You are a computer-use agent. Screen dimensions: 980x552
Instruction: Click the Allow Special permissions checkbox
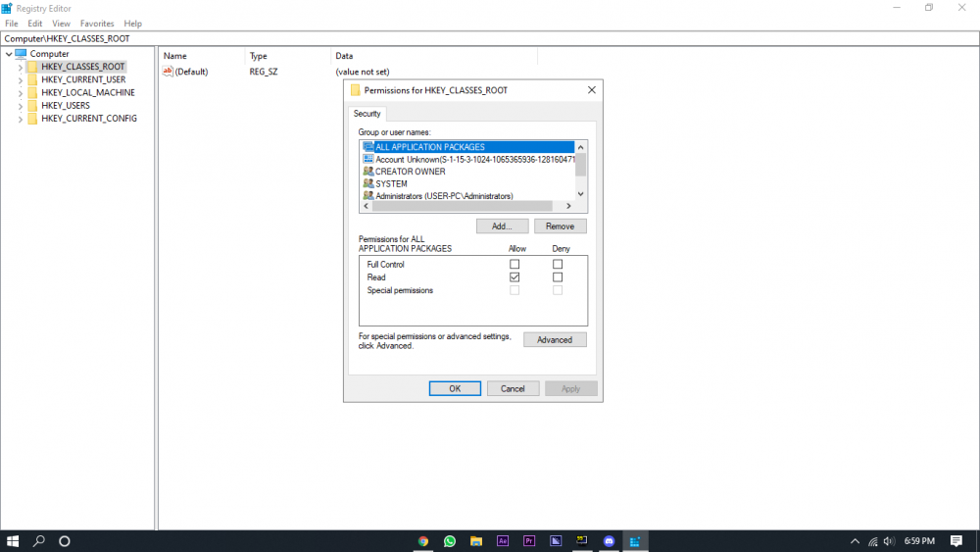pos(514,290)
